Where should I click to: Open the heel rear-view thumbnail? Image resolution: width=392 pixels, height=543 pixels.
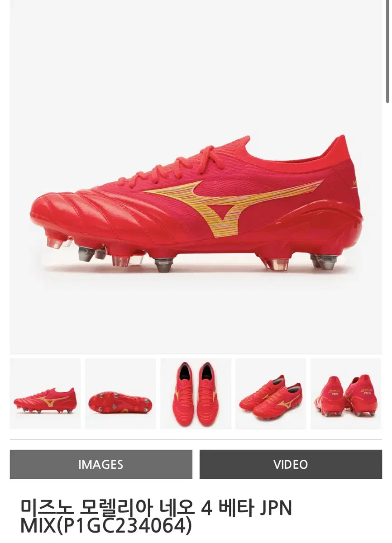(346, 394)
